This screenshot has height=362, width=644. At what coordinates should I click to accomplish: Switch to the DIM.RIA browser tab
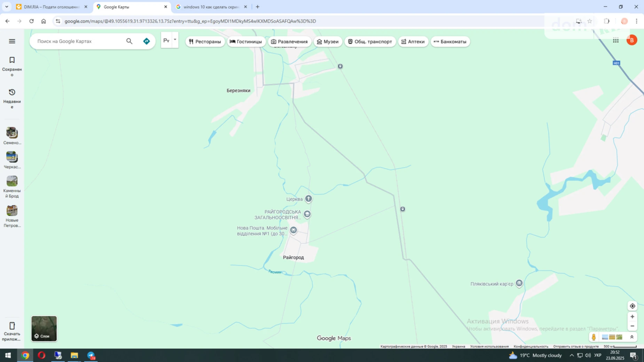pos(52,7)
